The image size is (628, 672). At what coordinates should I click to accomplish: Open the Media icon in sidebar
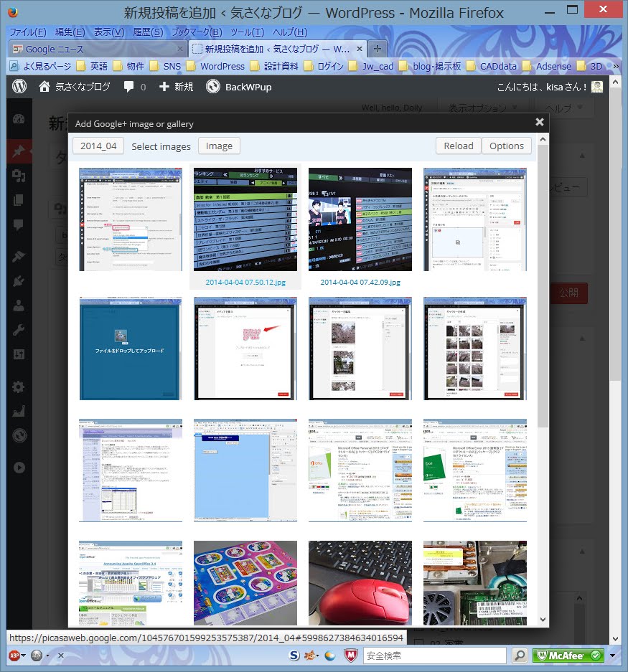point(19,176)
